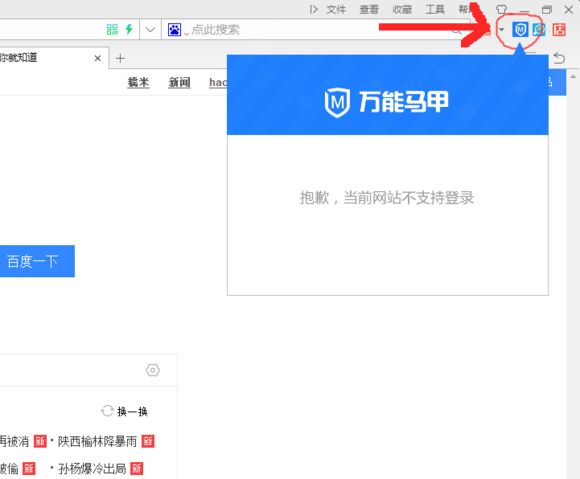
Task: Open the 查看 menu
Action: pos(369,9)
